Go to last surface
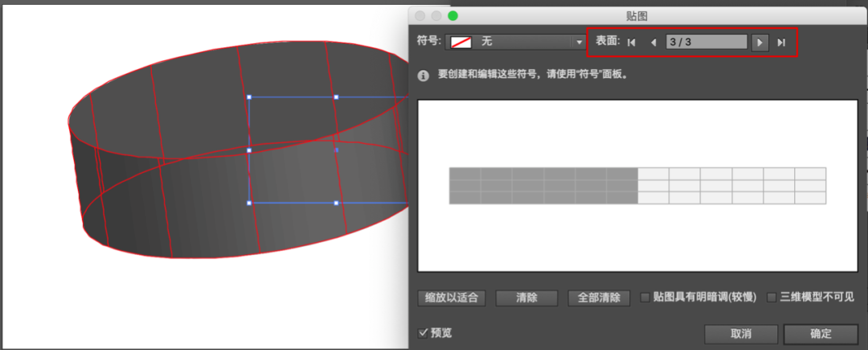Screen dimensions: 868x350 click(x=781, y=42)
